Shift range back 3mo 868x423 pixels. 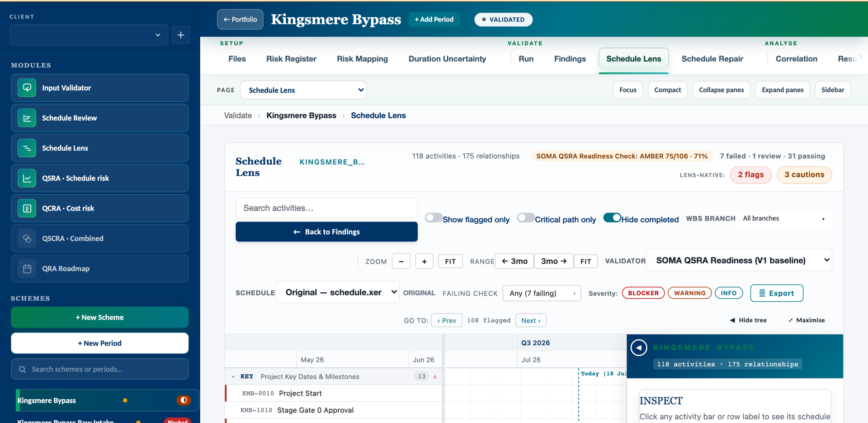(x=514, y=261)
